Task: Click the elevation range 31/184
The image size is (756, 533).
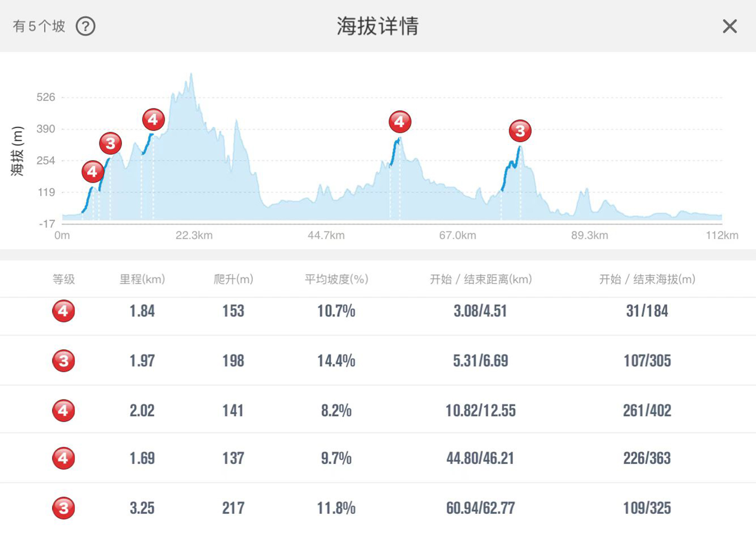Action: 647,311
